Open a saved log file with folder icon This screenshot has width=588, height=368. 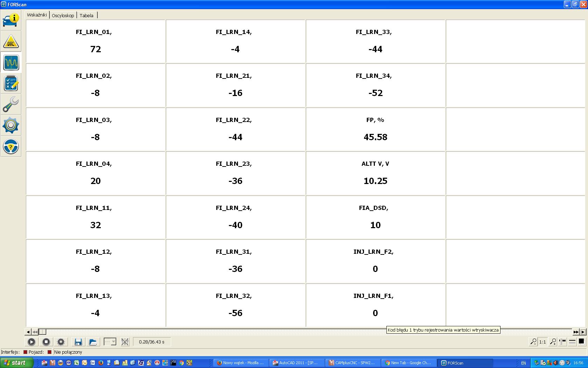point(93,342)
